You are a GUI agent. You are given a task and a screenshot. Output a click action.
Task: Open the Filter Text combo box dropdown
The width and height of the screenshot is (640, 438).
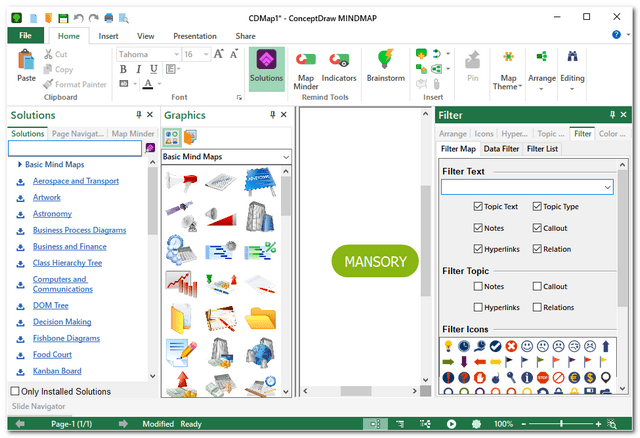pos(607,187)
